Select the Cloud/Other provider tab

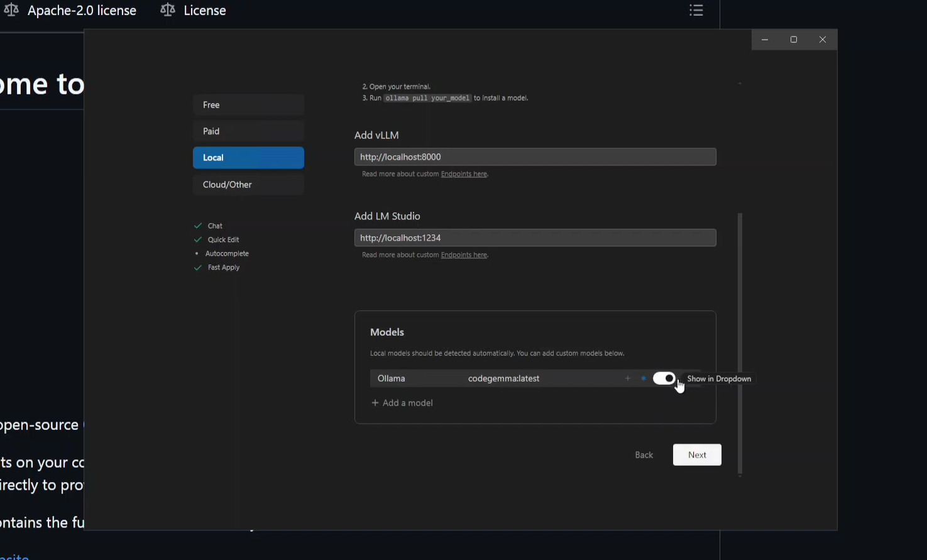[248, 185]
